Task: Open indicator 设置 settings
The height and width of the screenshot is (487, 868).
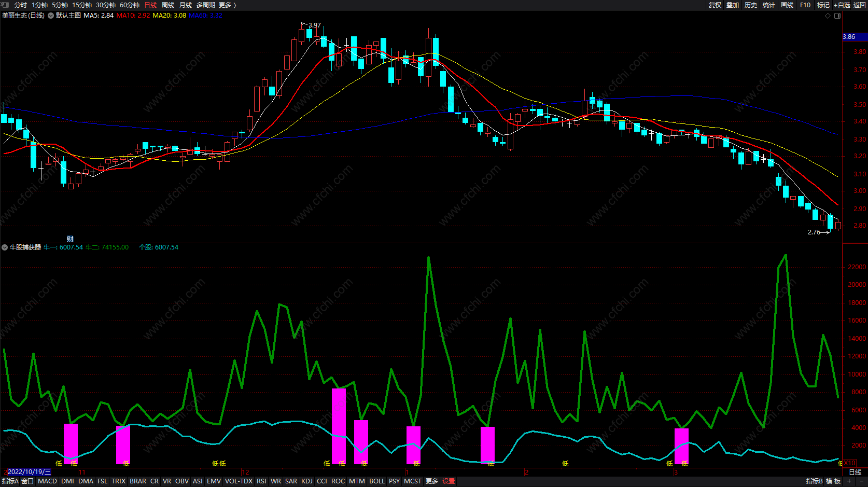Action: coord(449,481)
